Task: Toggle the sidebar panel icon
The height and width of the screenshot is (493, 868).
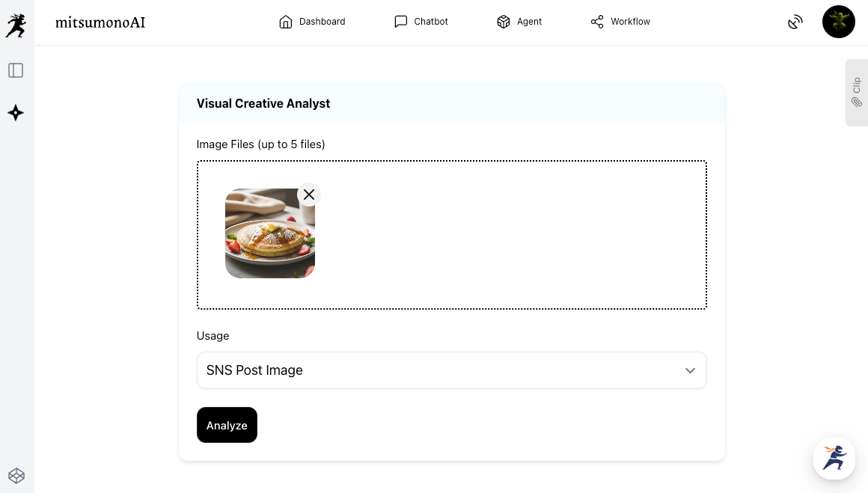Action: tap(16, 70)
